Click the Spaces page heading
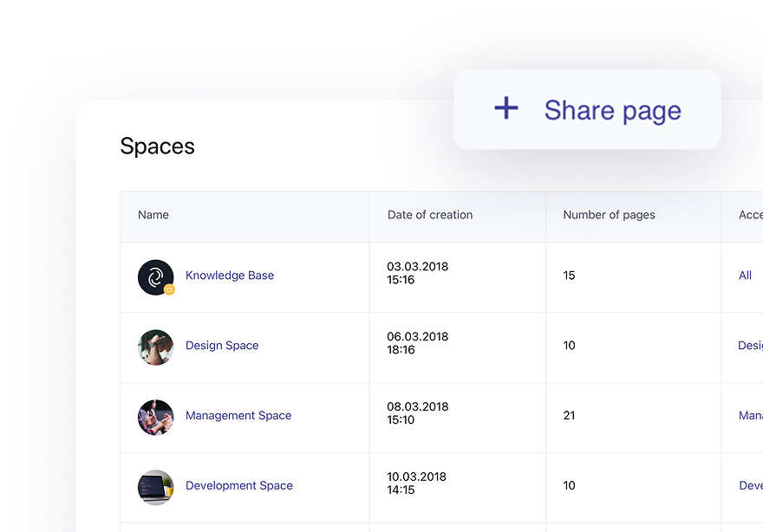The image size is (763, 532). coord(158,146)
